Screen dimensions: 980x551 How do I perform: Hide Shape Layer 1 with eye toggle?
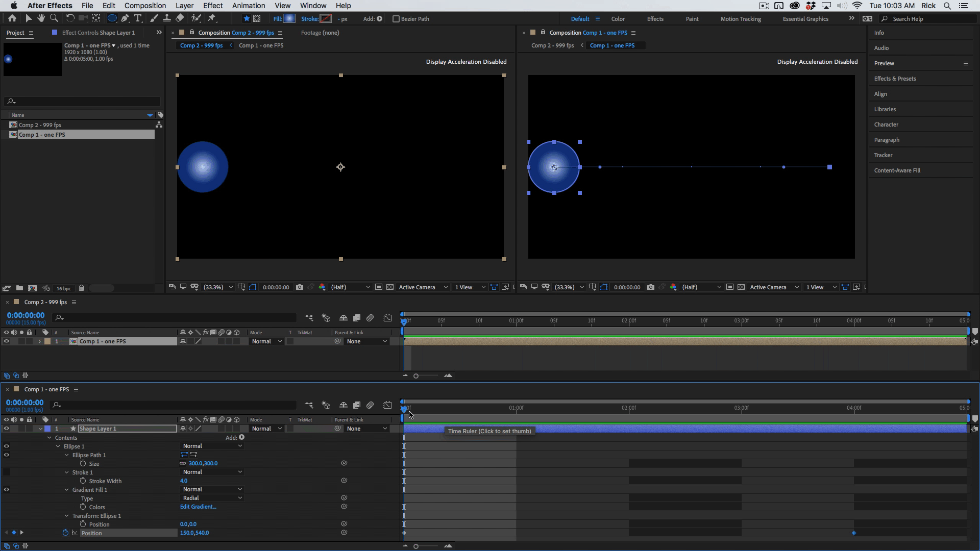7,429
